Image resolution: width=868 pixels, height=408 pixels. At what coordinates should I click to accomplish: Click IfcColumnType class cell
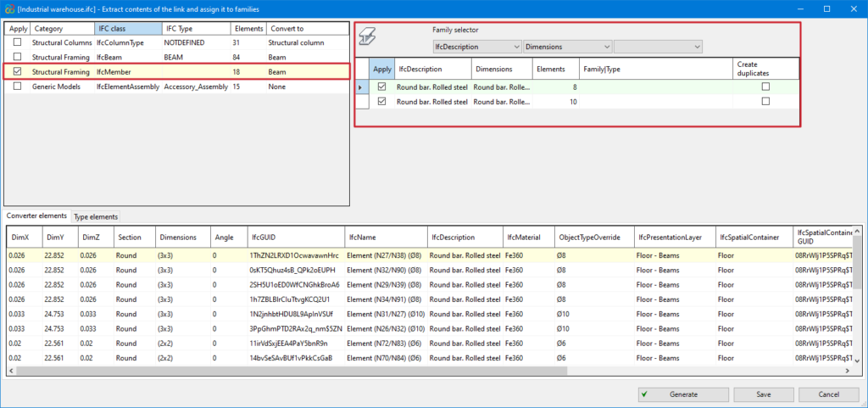click(x=128, y=42)
